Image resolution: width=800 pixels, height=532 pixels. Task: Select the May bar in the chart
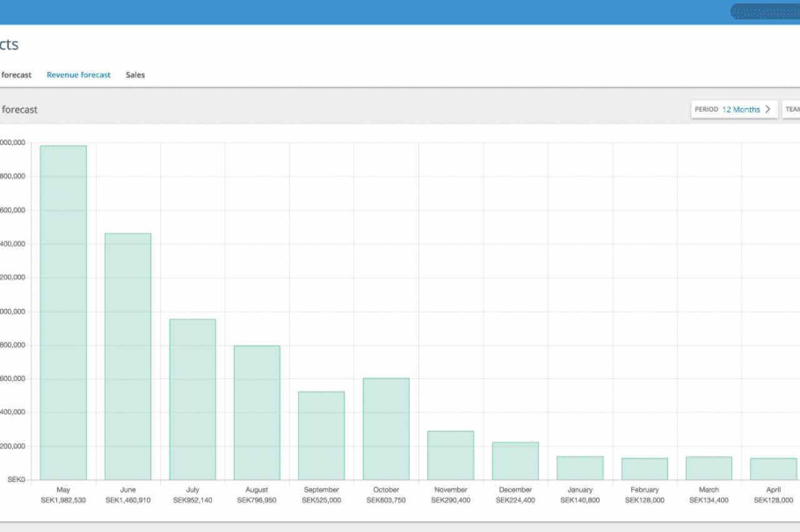(x=63, y=312)
